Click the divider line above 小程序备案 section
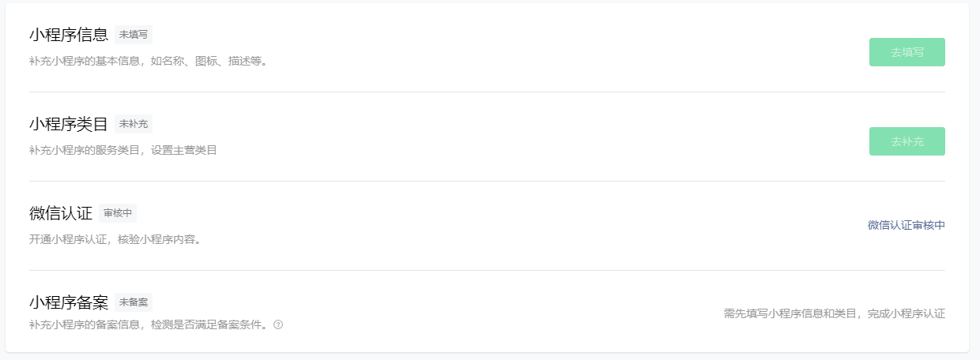The image size is (980, 360). pos(487,270)
